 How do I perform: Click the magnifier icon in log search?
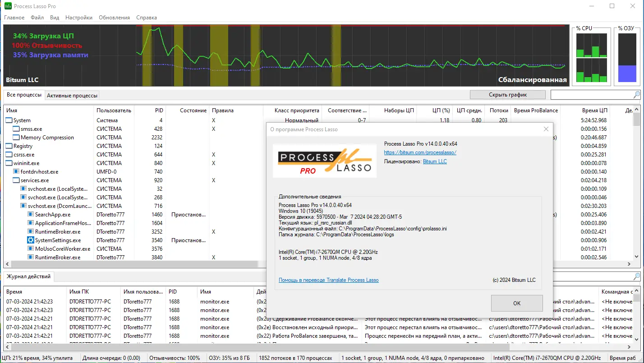[x=636, y=276]
